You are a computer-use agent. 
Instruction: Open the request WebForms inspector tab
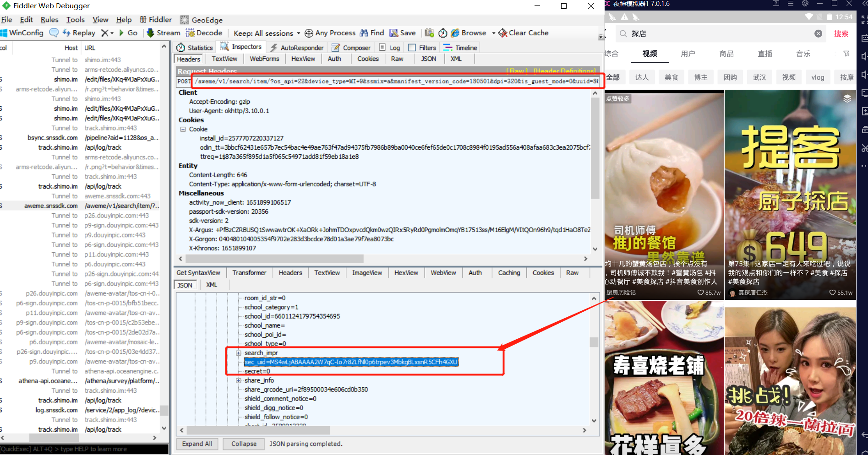pyautogui.click(x=264, y=59)
